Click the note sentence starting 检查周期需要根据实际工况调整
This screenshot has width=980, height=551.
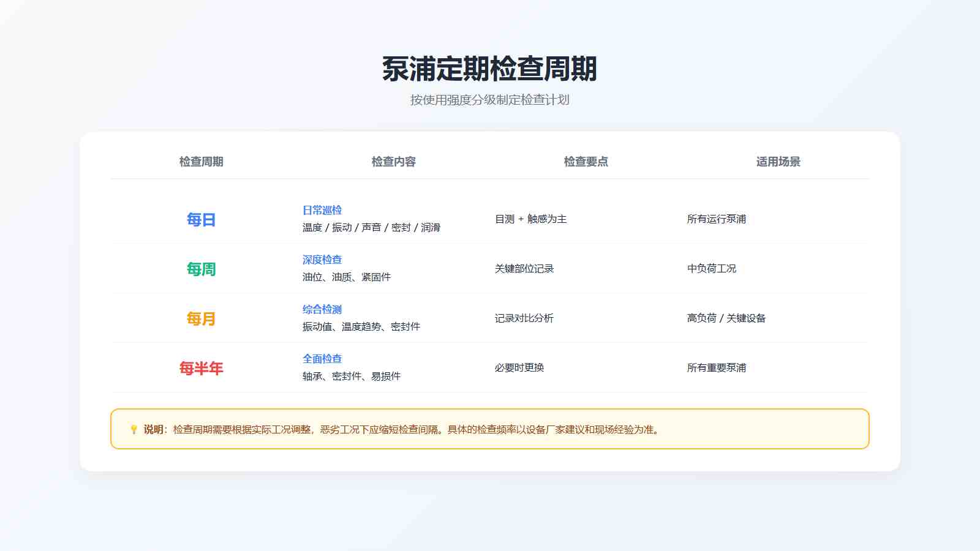pyautogui.click(x=417, y=430)
